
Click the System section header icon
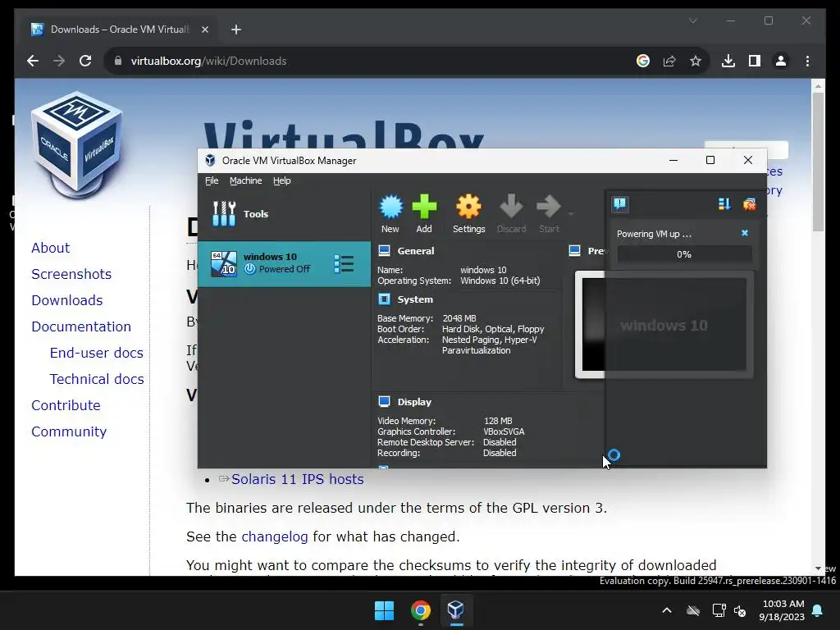tap(384, 299)
